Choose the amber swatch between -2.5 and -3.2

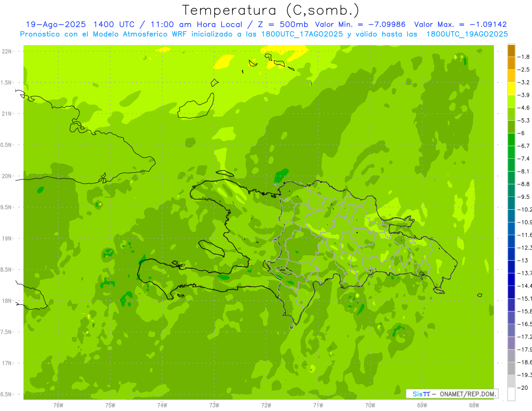(x=511, y=76)
